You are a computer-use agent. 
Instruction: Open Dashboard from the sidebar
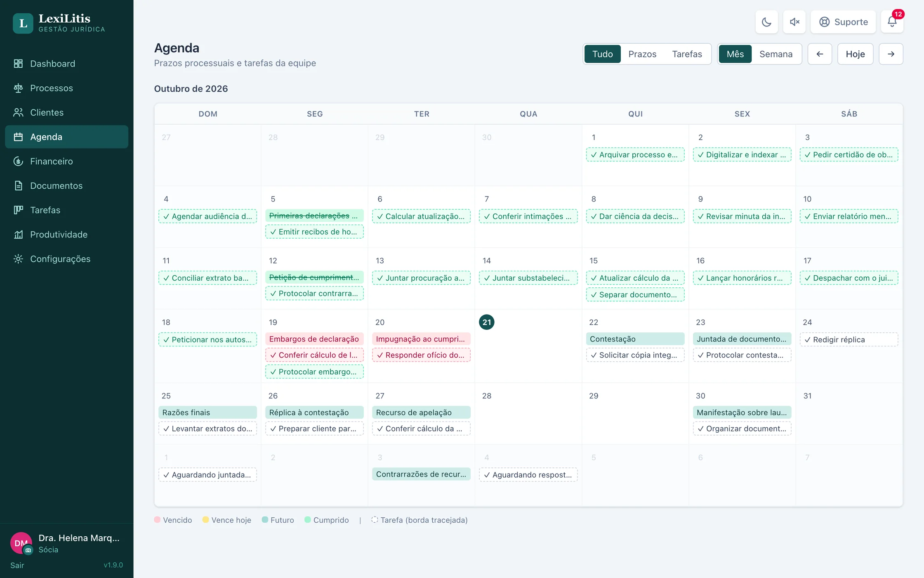pos(66,64)
